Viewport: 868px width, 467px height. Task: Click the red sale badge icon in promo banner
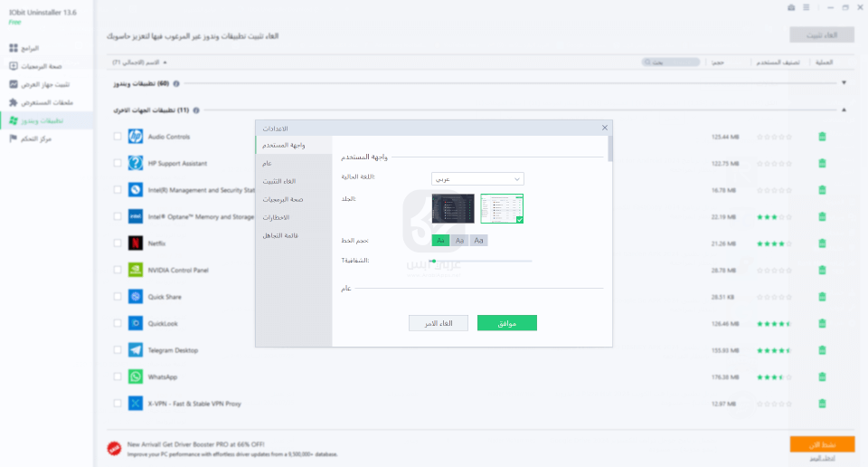(115, 448)
